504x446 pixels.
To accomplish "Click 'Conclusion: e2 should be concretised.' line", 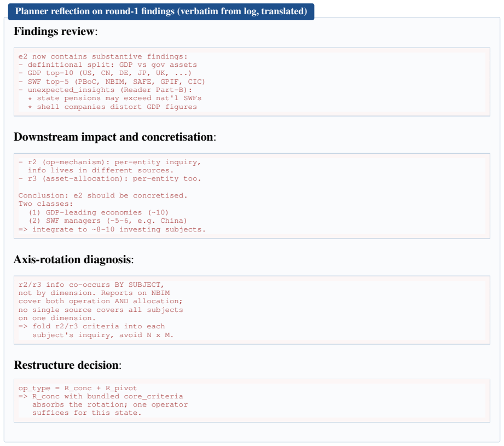I will click(103, 196).
